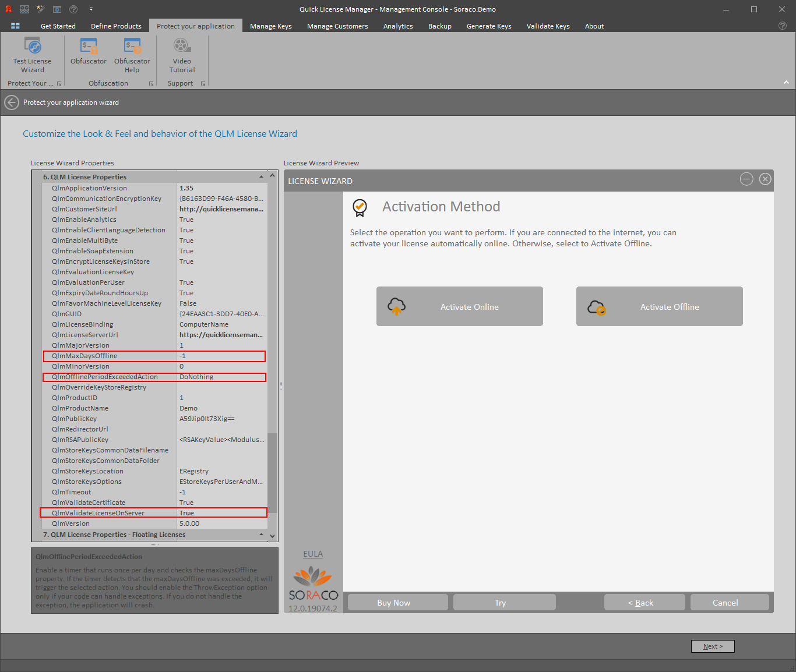Click the < Back button in the wizard
796x672 pixels.
(644, 602)
